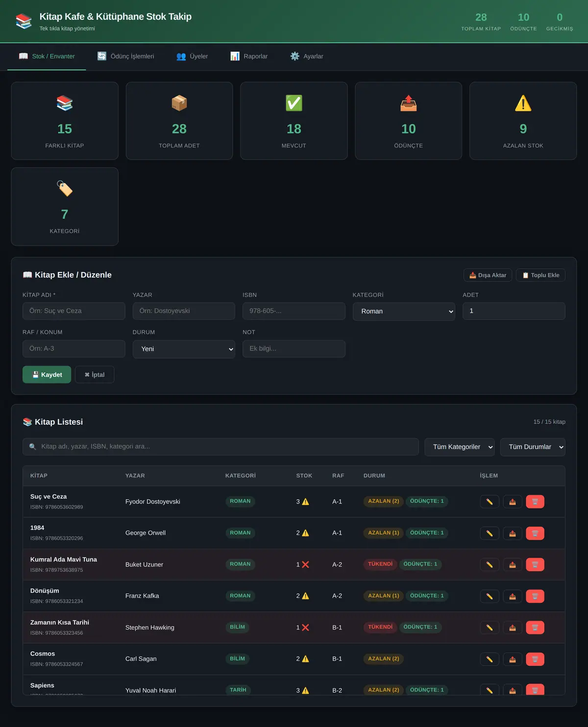Delete Kumral Ada Mavi Tuna with trash icon

[x=535, y=565]
